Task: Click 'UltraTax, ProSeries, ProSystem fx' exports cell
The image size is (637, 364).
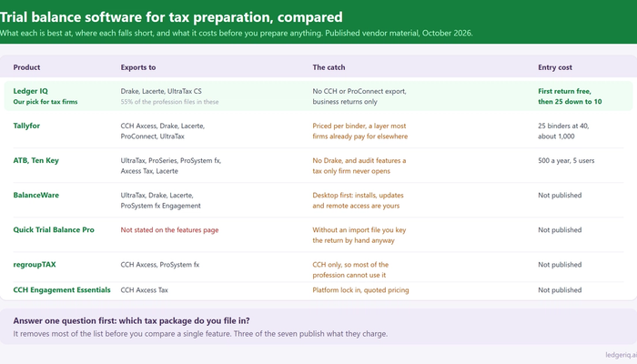Action: coord(171,166)
